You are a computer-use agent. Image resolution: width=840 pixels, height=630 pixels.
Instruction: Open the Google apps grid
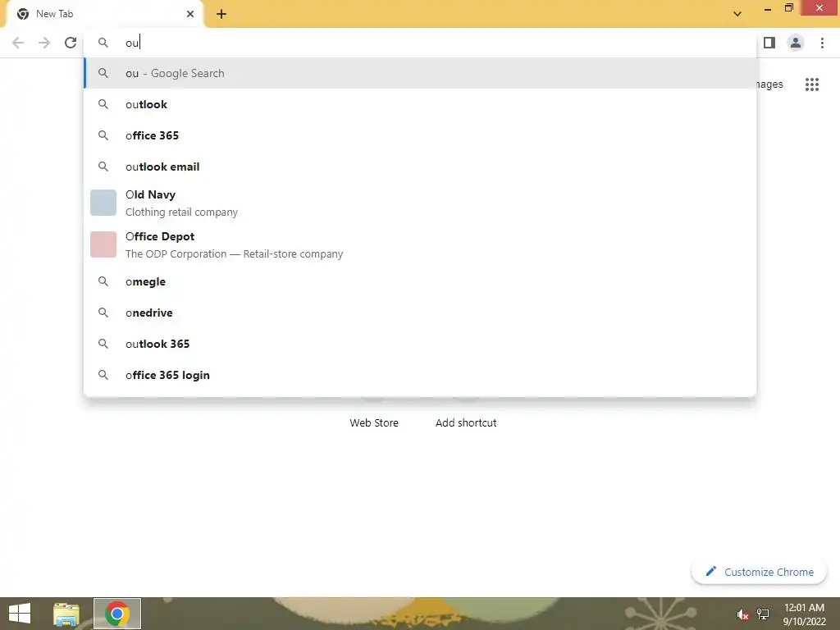(x=812, y=84)
